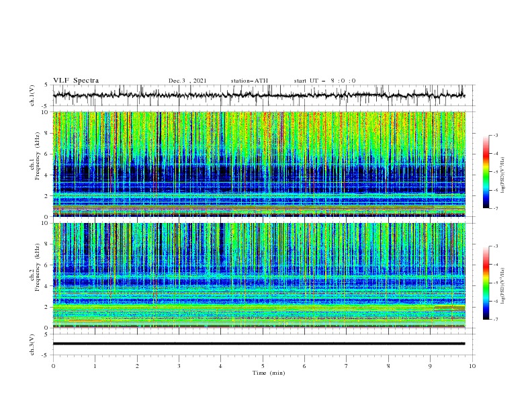Click the "-7" label on ch.1 color bar

click(x=496, y=208)
